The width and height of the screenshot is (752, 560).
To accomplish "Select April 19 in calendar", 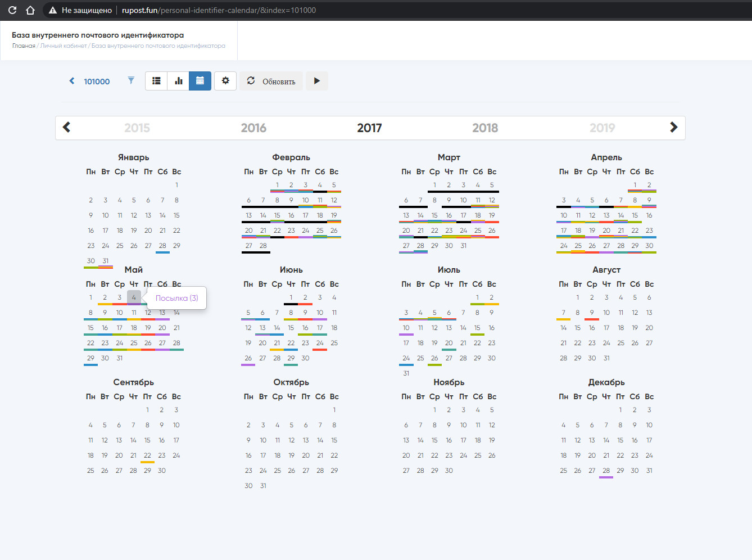I will pyautogui.click(x=592, y=231).
